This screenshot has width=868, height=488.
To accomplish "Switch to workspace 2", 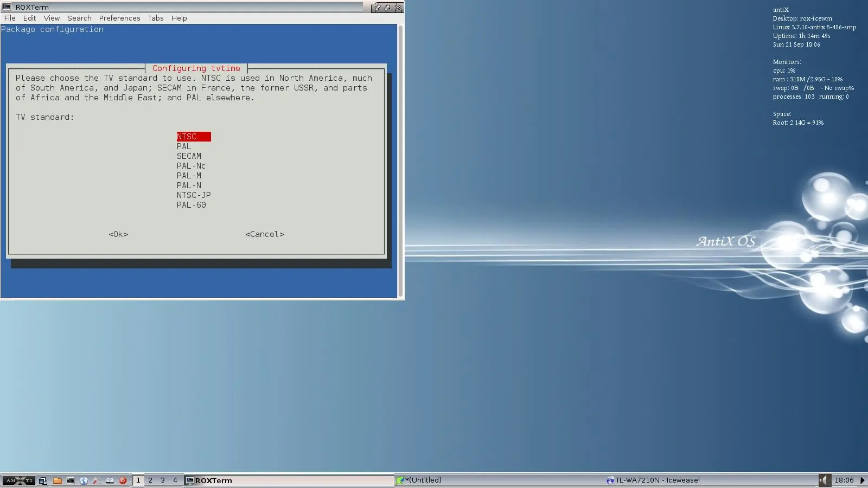I will 150,480.
